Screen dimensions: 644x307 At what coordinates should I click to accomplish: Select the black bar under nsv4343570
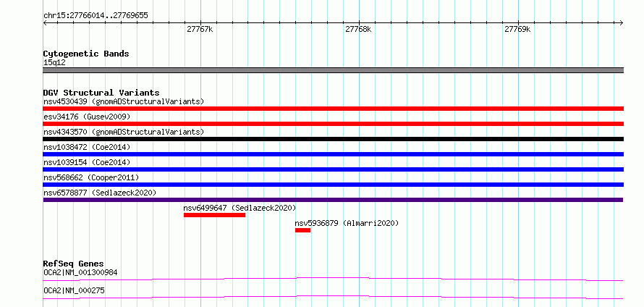[333, 139]
